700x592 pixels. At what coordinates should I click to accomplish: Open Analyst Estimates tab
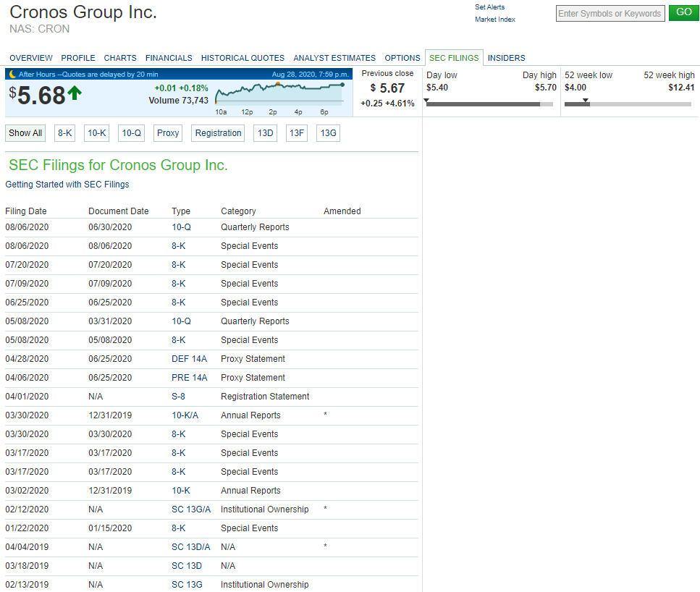(x=334, y=58)
